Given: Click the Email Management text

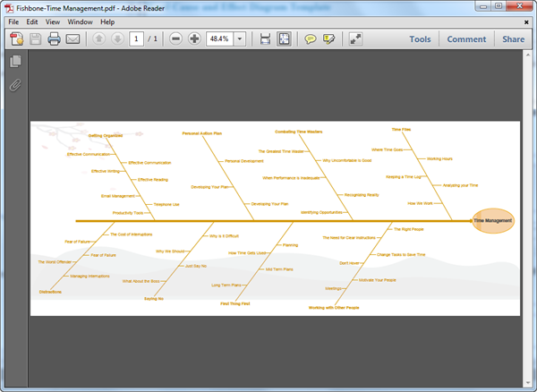Looking at the screenshot, I should [118, 196].
